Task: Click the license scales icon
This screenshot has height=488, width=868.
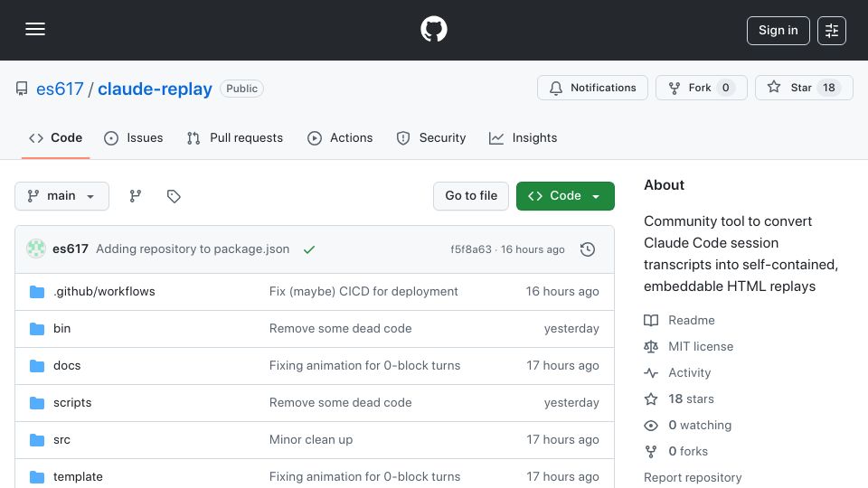Action: (651, 346)
